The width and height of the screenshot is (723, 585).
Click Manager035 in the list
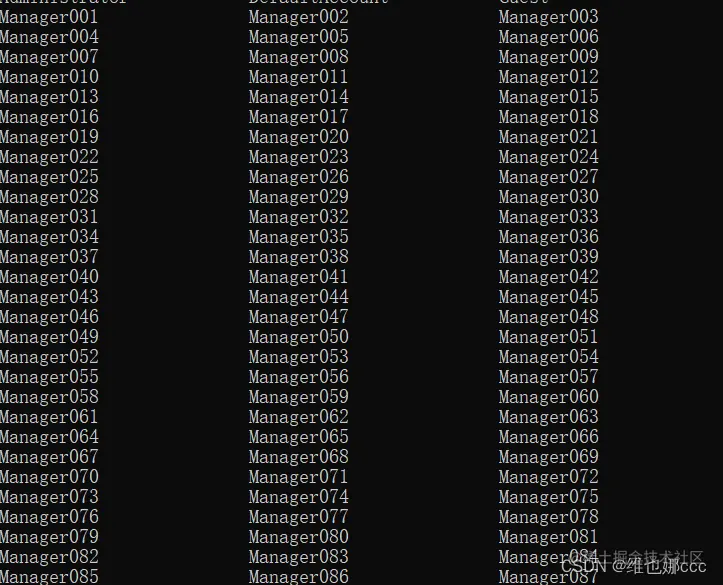[x=298, y=237]
